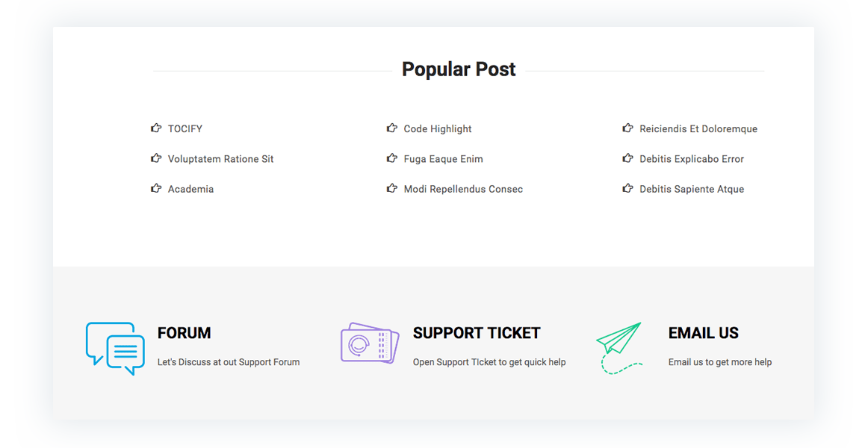
Task: Click the hand pointer icon beside TOCIFY
Action: [x=156, y=128]
